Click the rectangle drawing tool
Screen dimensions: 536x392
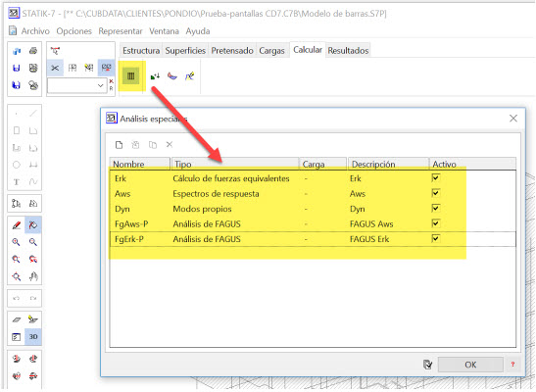point(16,130)
